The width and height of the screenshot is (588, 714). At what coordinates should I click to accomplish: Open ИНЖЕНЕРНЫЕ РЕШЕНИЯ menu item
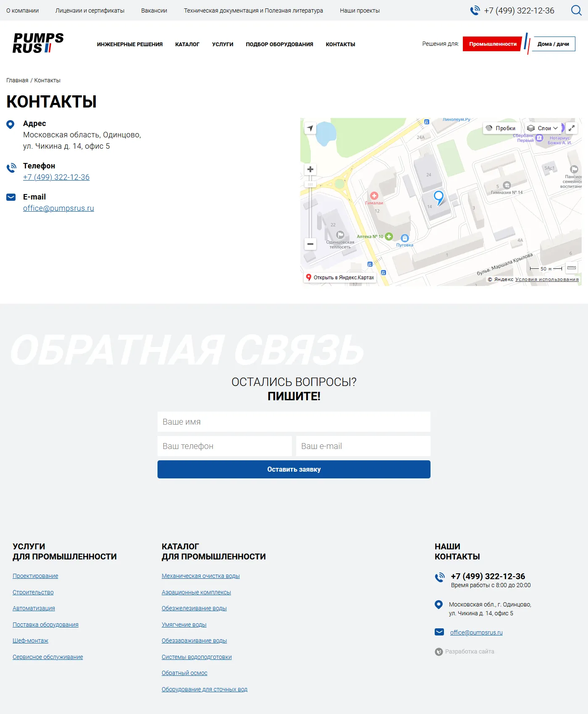coord(129,45)
